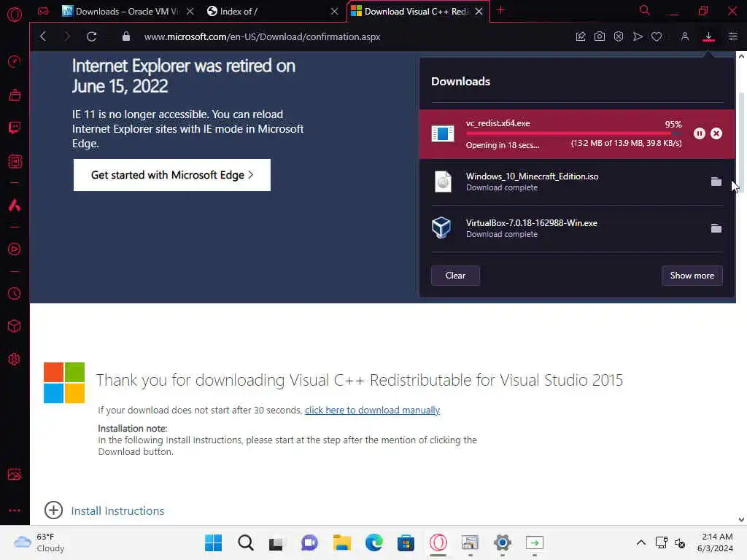Click the vc_redist.x64.exe progress bar
Screen dimensions: 747x560
tap(573, 134)
